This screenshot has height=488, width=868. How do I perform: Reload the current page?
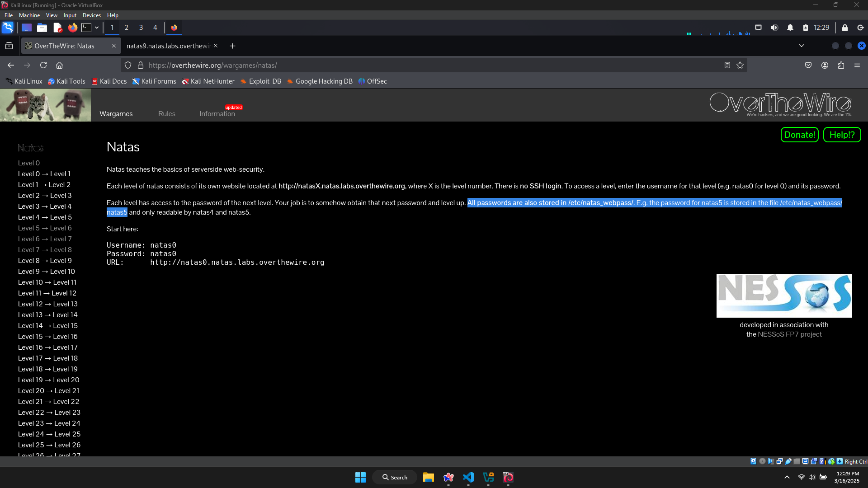[43, 65]
